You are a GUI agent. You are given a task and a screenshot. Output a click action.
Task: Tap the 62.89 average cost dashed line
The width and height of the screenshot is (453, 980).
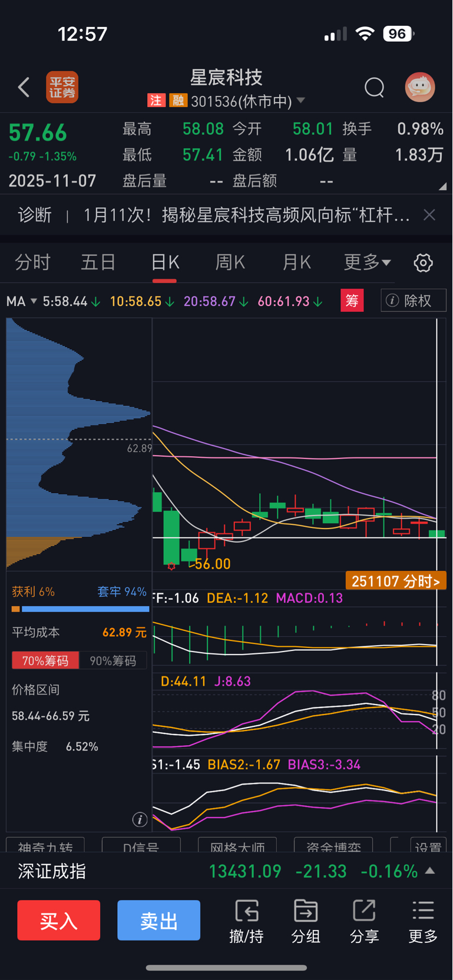(79, 439)
